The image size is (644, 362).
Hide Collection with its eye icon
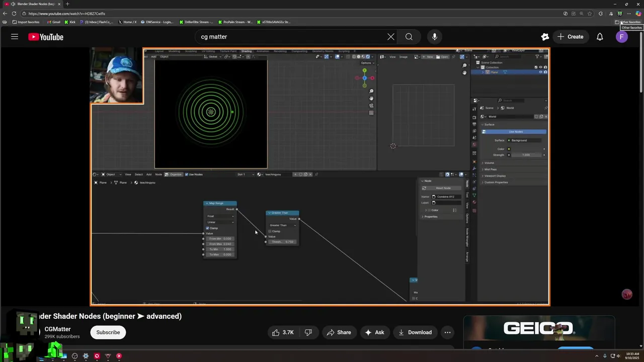click(541, 67)
